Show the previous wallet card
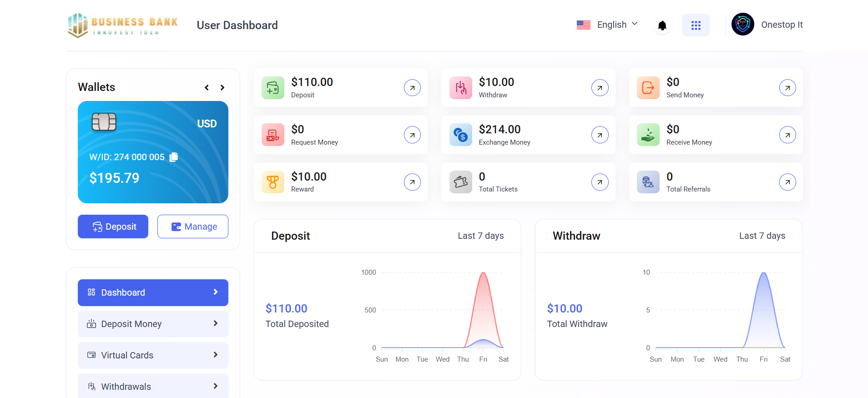This screenshot has height=398, width=868. tap(207, 87)
